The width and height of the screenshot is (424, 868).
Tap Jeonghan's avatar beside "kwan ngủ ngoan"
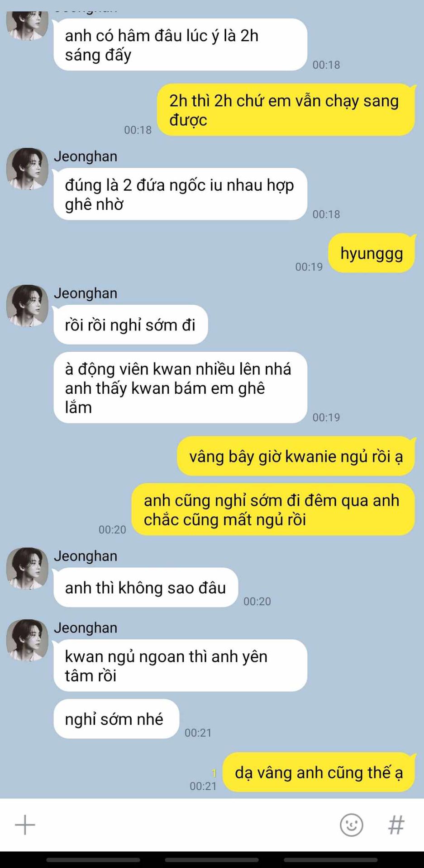coord(27,640)
